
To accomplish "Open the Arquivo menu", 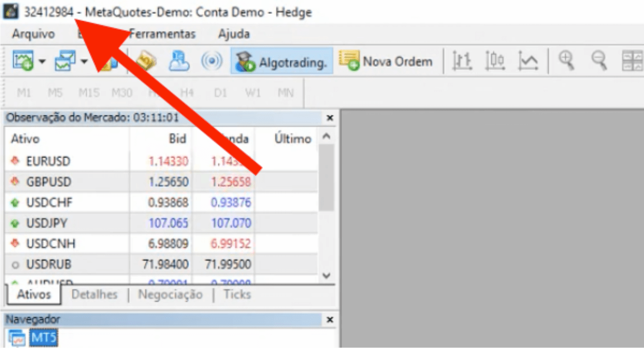I will click(x=33, y=34).
